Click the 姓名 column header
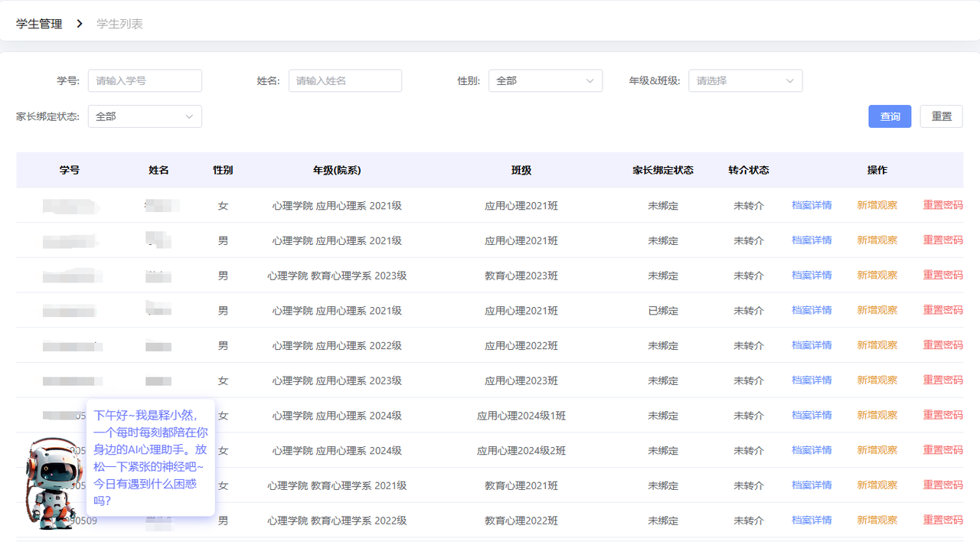Viewport: 980px width, 542px height. (158, 170)
